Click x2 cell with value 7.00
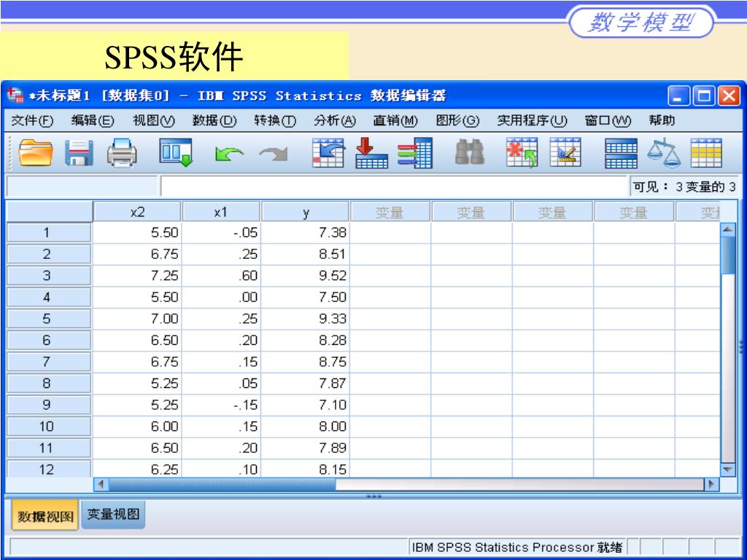Viewport: 747px width, 560px height. 137,319
